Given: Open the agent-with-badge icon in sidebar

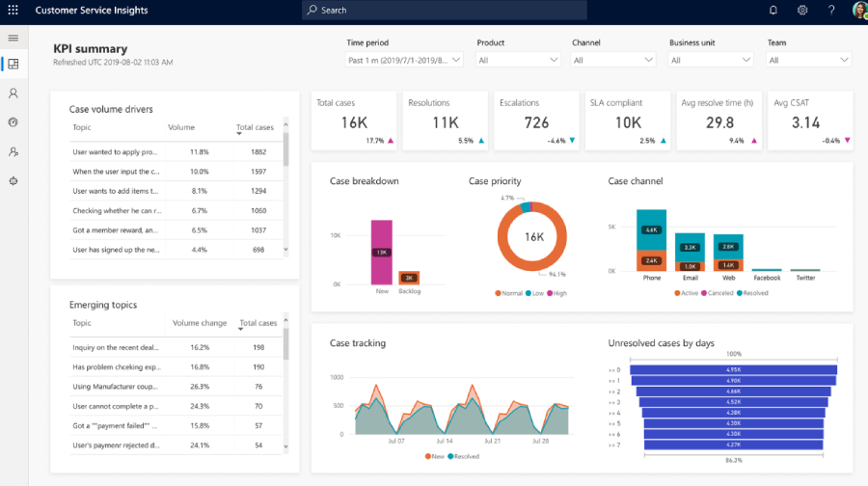Looking at the screenshot, I should [14, 151].
